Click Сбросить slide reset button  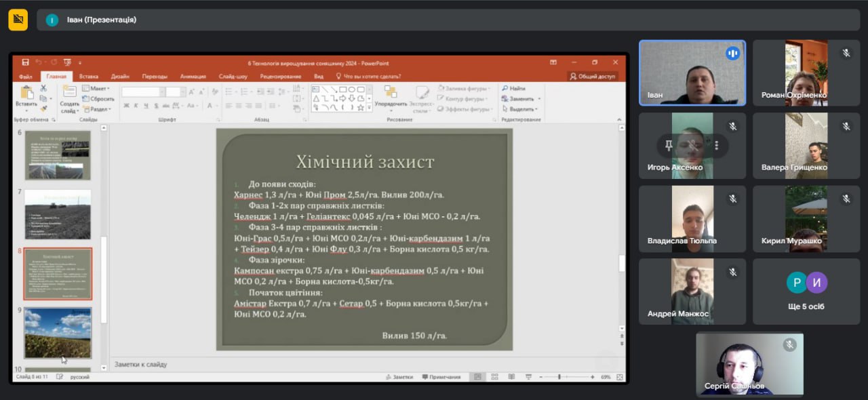coord(98,98)
